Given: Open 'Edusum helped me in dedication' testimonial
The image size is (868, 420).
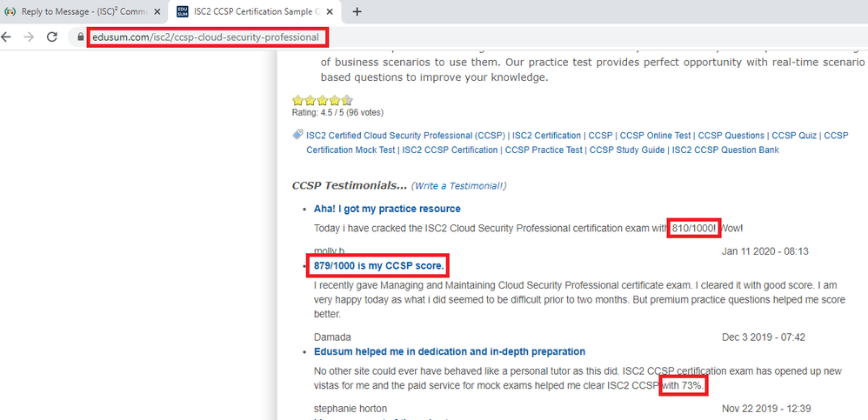Looking at the screenshot, I should (449, 351).
